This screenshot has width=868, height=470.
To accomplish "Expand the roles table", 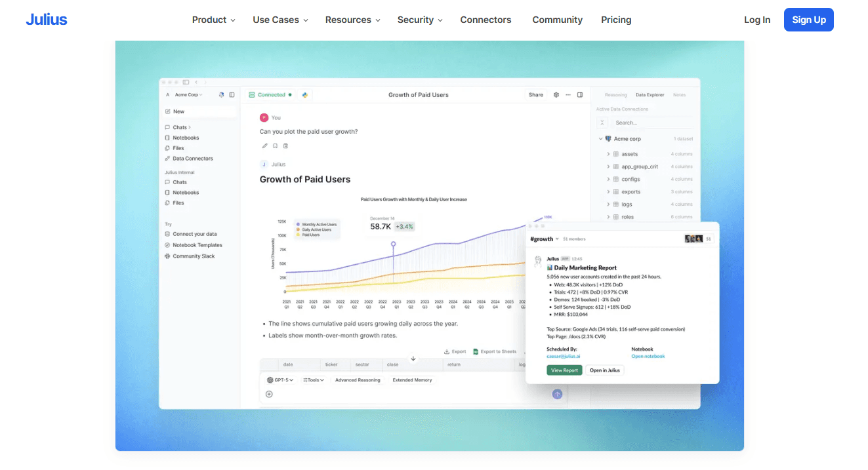I will [608, 217].
